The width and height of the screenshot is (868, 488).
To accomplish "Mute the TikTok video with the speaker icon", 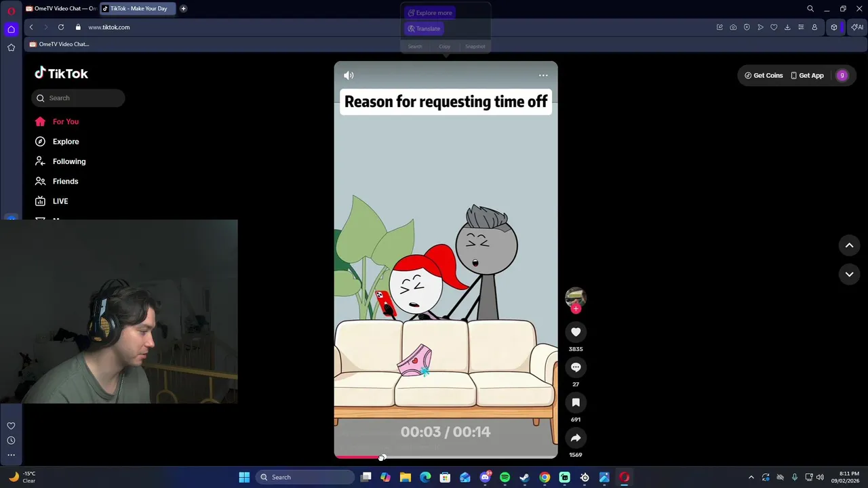I will point(349,75).
